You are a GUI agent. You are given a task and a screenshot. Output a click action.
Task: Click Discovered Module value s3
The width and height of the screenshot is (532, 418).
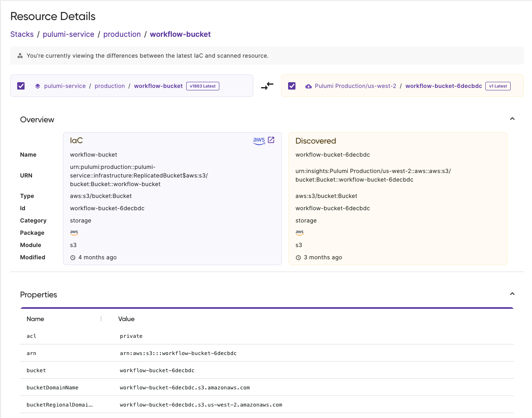point(299,245)
